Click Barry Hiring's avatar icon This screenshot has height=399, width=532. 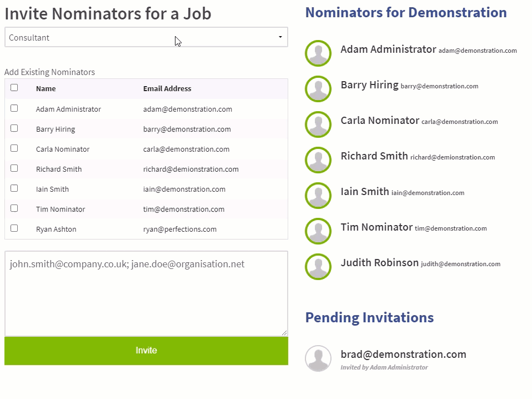(x=318, y=89)
